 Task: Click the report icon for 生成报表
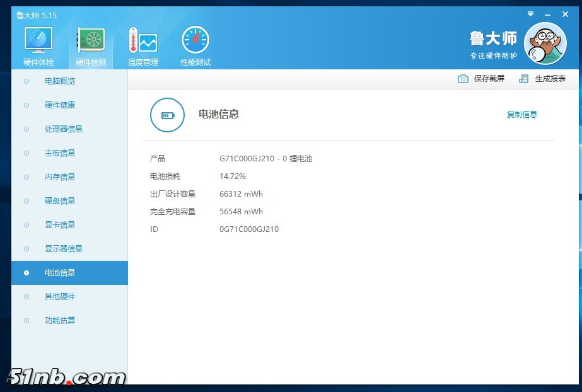pos(523,79)
